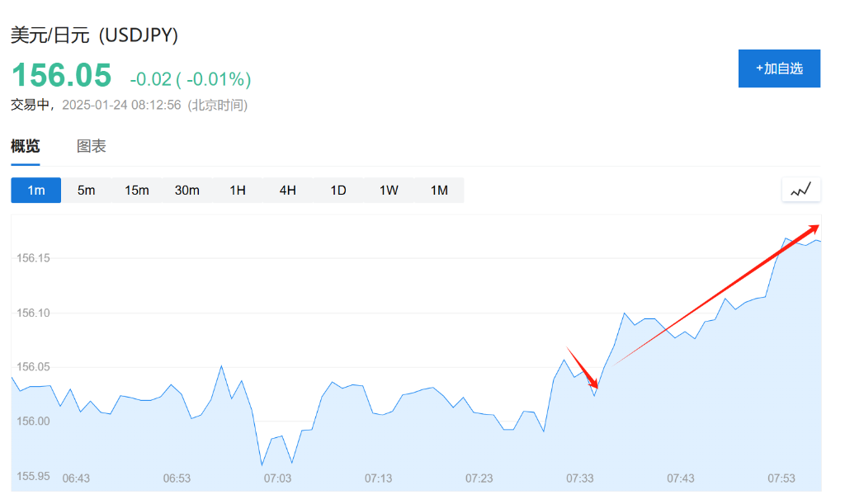Click the 07:33 time axis label
The image size is (845, 504).
pos(580,478)
